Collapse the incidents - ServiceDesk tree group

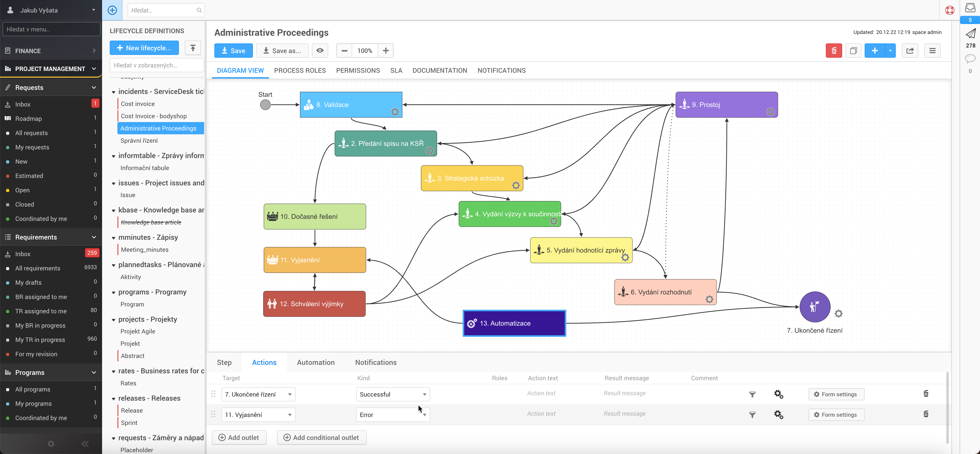113,92
